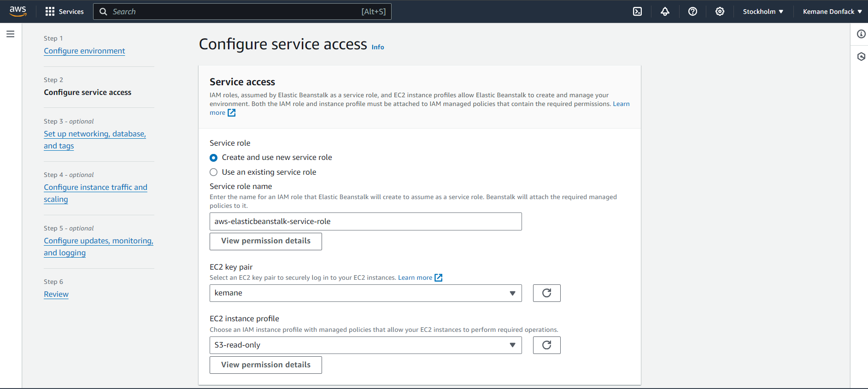Image resolution: width=868 pixels, height=389 pixels.
Task: Open the Stockholm region selector
Action: [x=762, y=12]
